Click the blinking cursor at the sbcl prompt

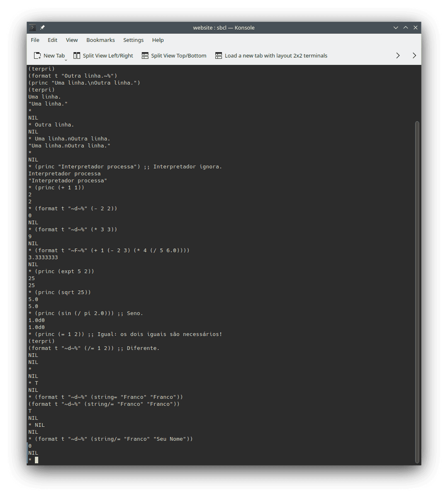tap(37, 460)
